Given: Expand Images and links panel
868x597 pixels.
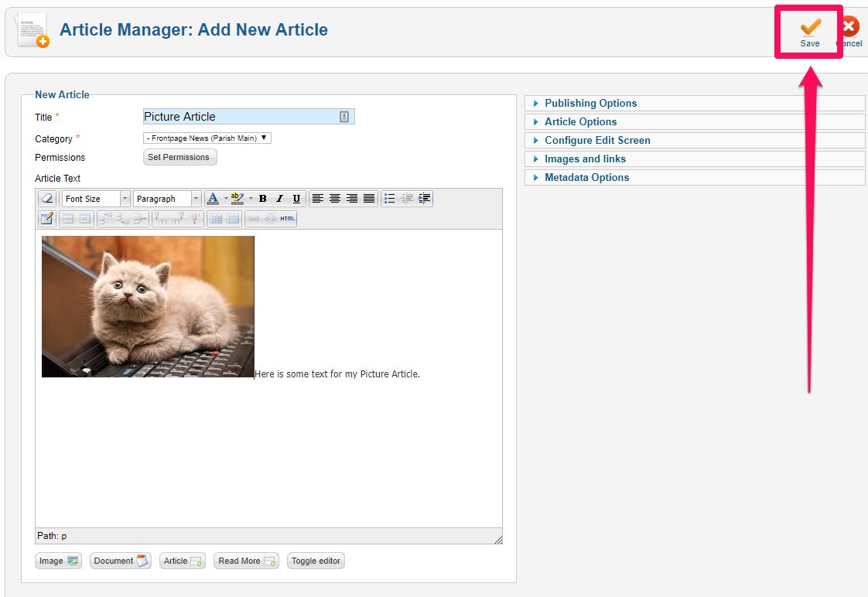Looking at the screenshot, I should coord(695,159).
